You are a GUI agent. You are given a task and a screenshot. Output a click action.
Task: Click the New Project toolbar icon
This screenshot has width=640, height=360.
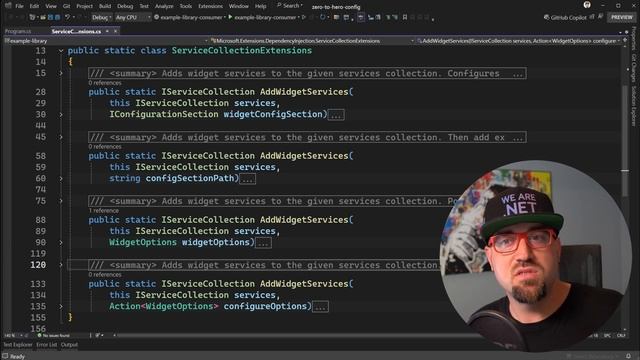(32, 17)
